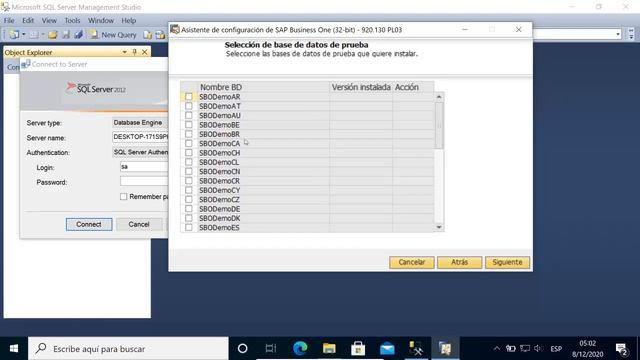The height and width of the screenshot is (360, 640).
Task: Select the SBODemoCZ row text
Action: click(219, 200)
